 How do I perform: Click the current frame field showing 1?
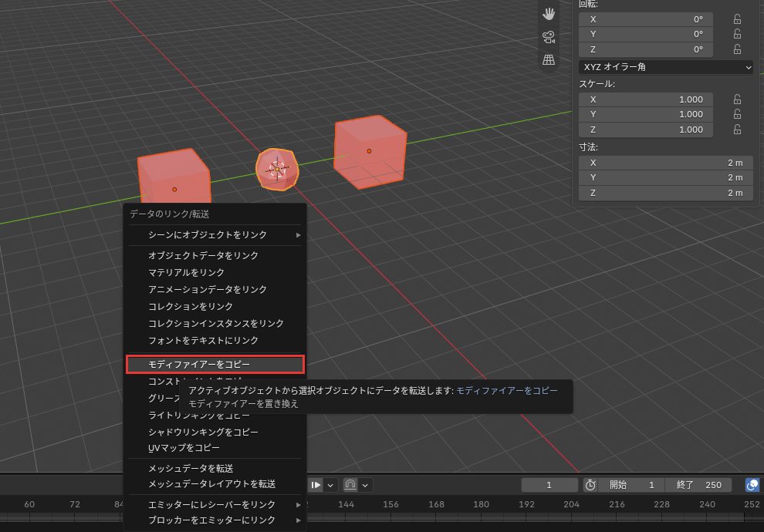coord(549,485)
